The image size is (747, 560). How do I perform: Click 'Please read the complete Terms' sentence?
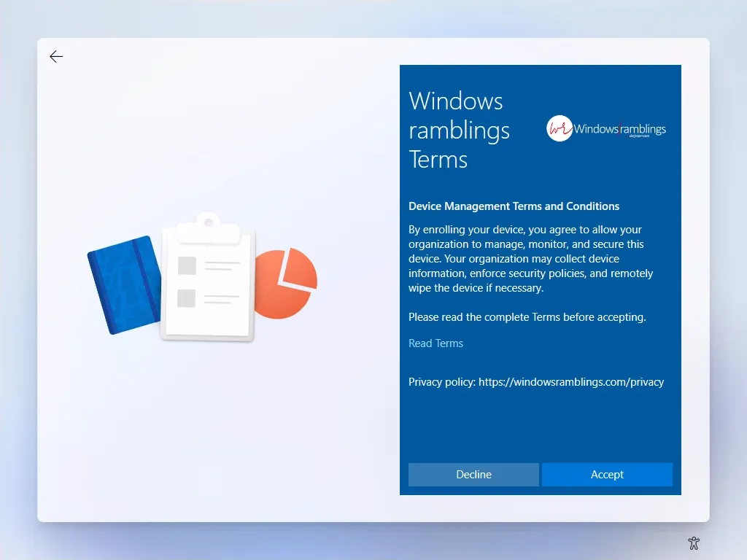pos(527,317)
